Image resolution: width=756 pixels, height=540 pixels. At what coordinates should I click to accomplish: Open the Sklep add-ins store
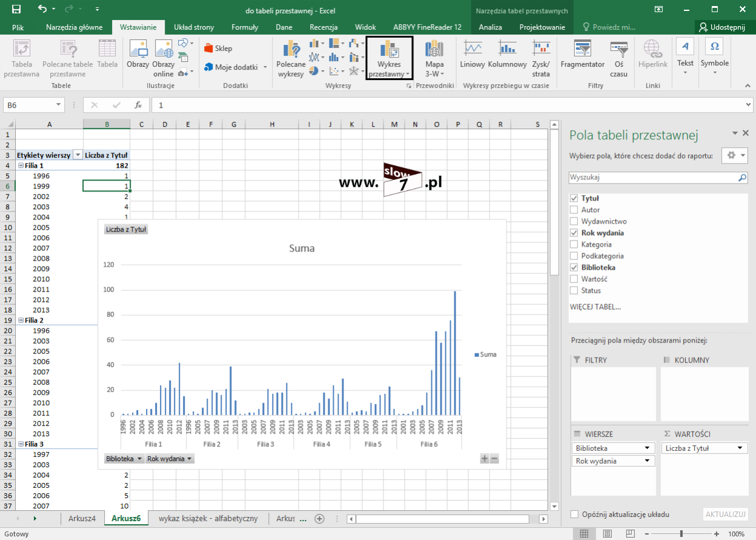coord(218,48)
